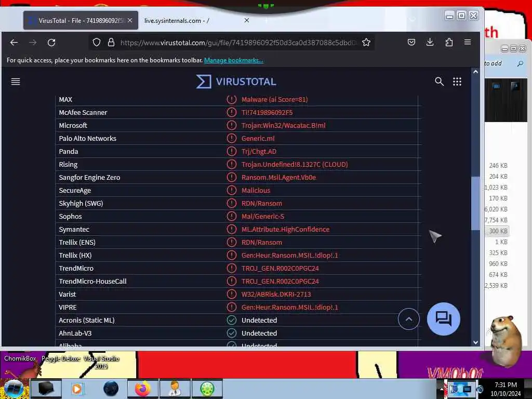Open the Pocket save icon

click(x=411, y=42)
